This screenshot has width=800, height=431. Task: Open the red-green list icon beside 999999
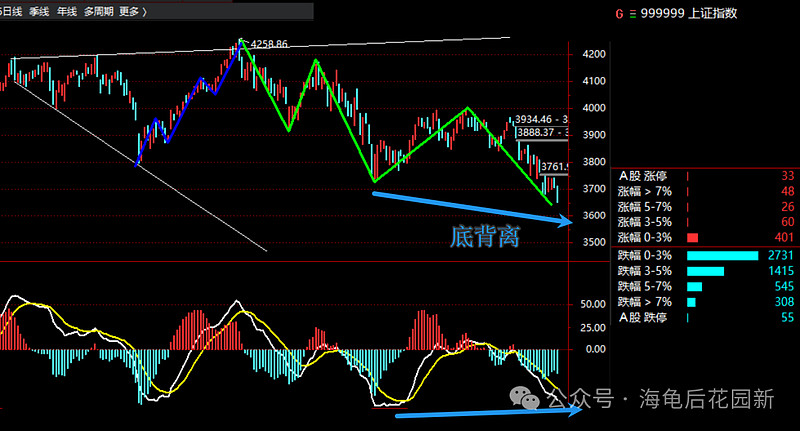pos(633,14)
